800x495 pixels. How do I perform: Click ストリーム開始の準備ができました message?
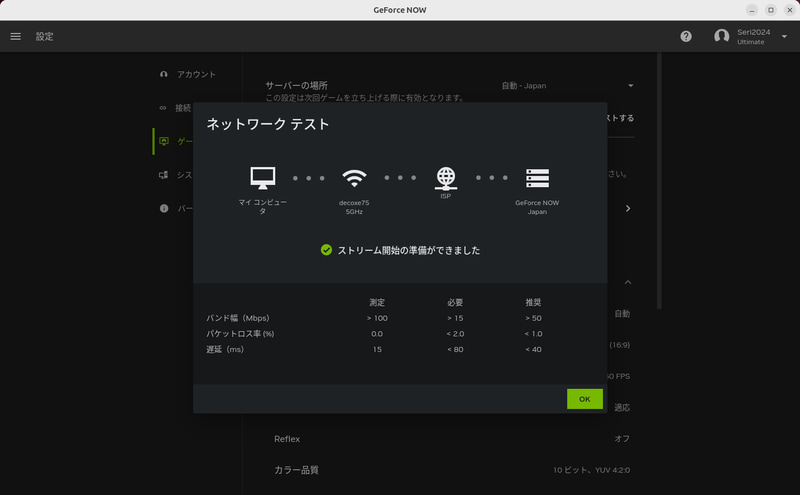[x=409, y=250]
